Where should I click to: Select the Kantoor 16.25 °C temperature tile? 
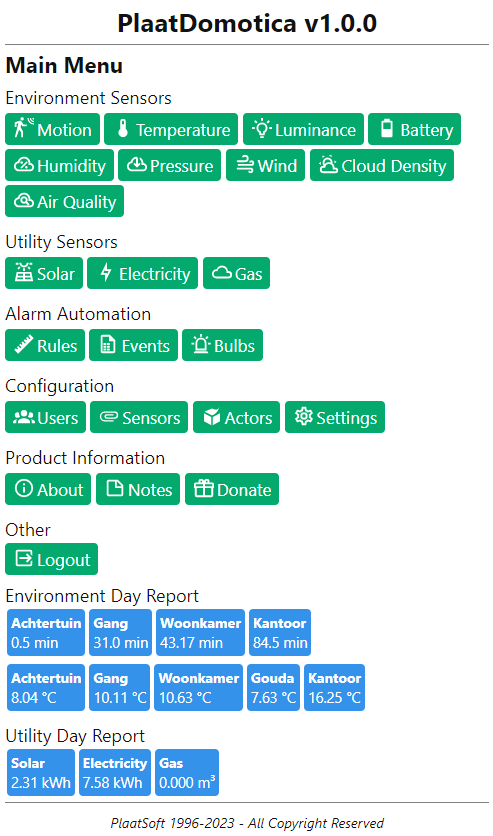click(x=334, y=687)
